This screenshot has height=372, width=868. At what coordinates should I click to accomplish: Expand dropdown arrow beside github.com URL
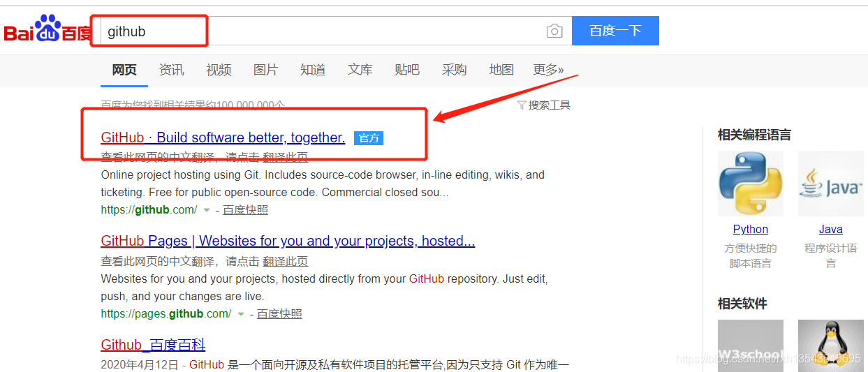click(207, 210)
